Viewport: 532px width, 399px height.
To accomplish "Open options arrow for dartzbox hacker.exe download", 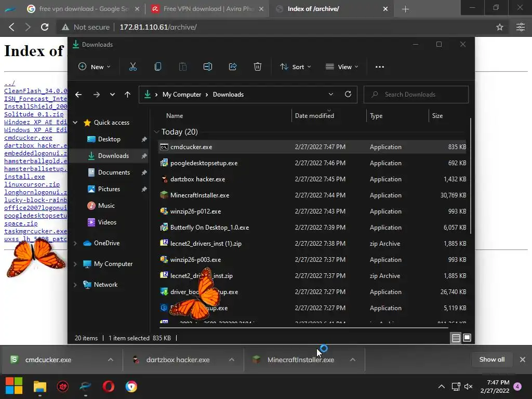I will pyautogui.click(x=232, y=360).
